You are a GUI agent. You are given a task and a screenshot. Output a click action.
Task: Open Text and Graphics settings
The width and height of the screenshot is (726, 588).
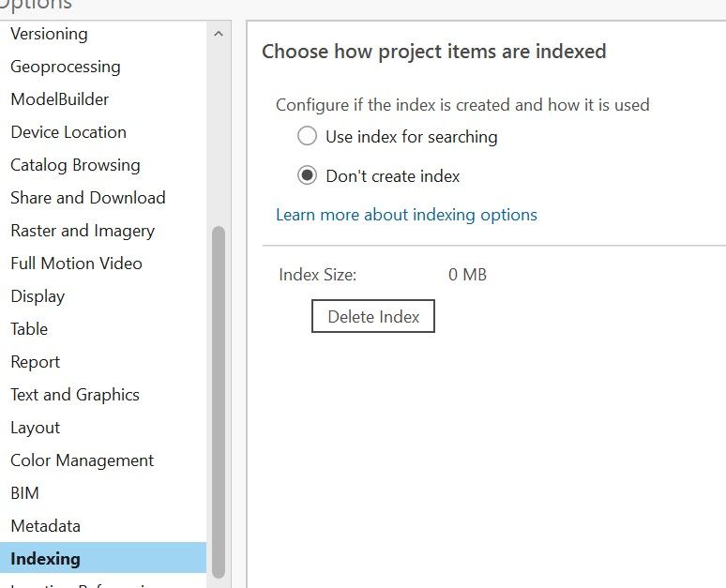click(75, 395)
